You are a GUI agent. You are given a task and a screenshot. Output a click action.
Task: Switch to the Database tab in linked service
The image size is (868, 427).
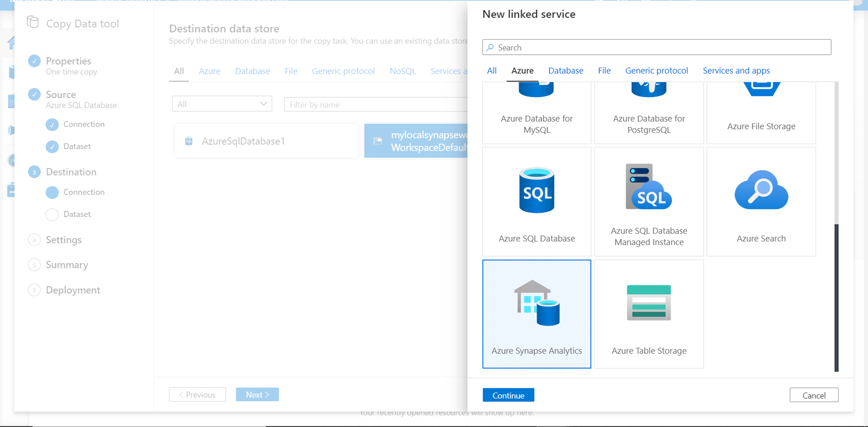566,71
